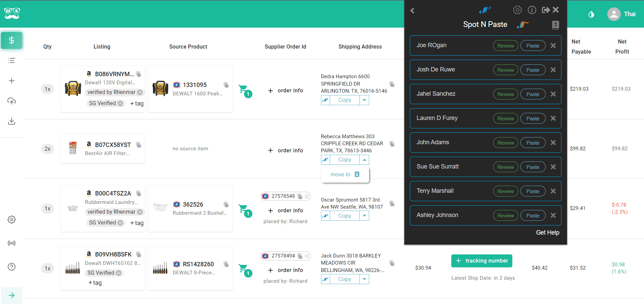Click the 2x quantity badge

[x=47, y=149]
